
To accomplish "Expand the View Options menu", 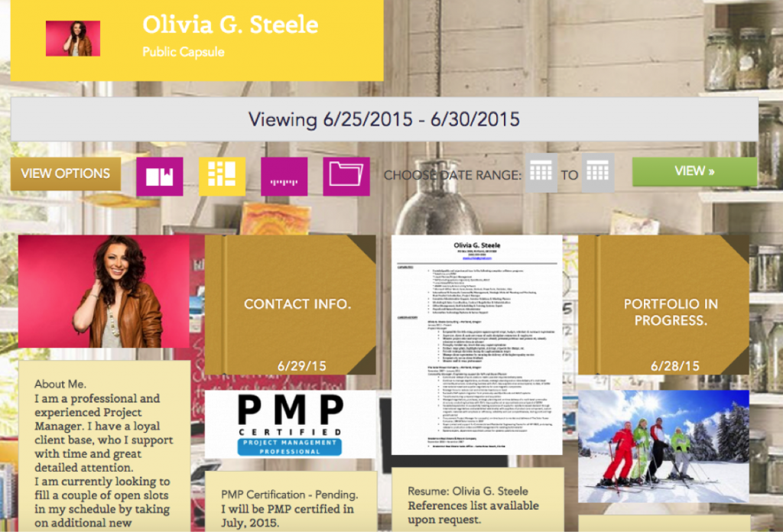I will click(x=66, y=174).
